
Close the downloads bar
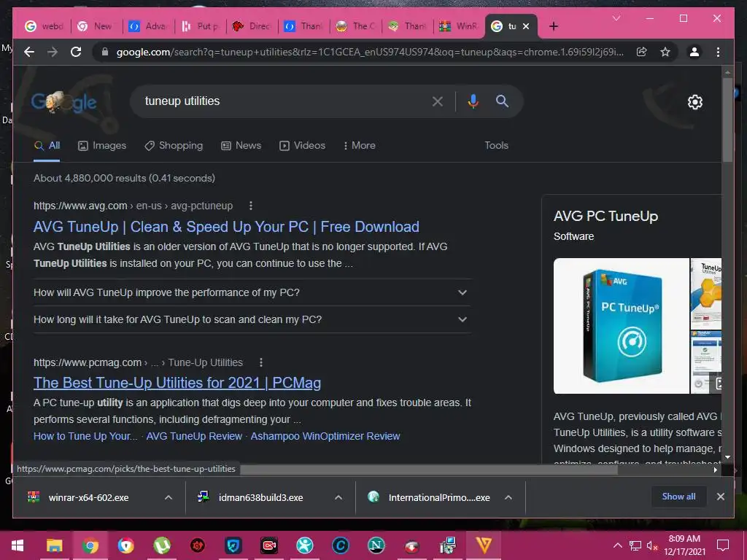click(x=720, y=496)
